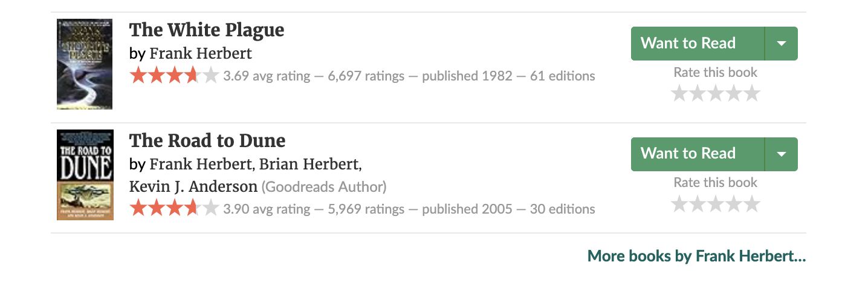The image size is (868, 282).
Task: Give The Road to Dune five stars
Action: pos(751,205)
